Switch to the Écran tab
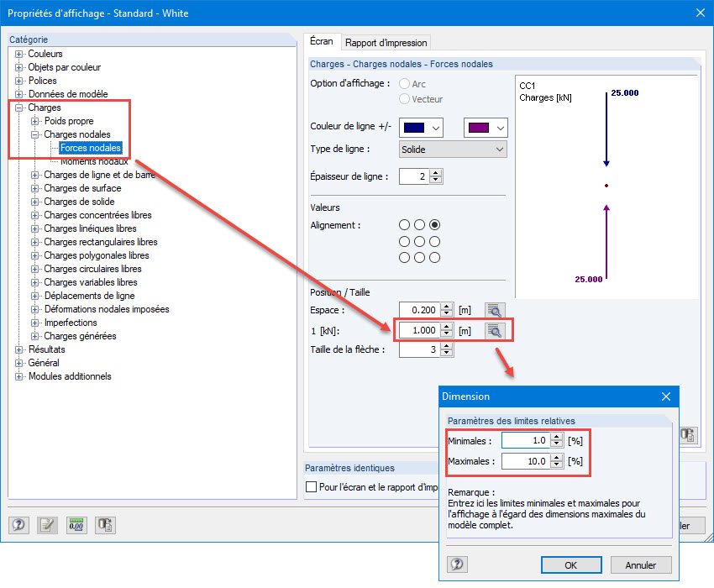Viewport: 714px width, 588px height. click(322, 41)
